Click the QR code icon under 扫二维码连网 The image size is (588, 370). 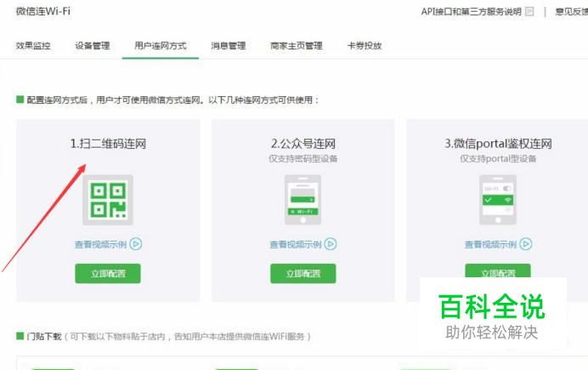(x=108, y=200)
